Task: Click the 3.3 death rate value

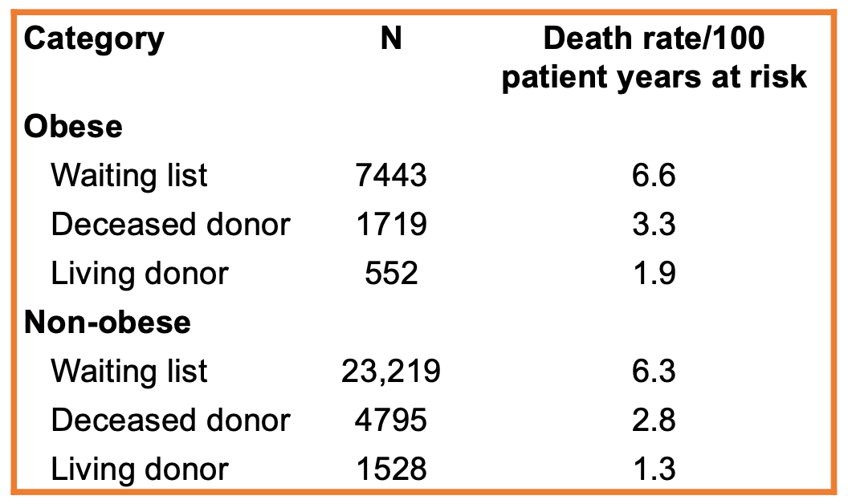Action: (x=654, y=224)
